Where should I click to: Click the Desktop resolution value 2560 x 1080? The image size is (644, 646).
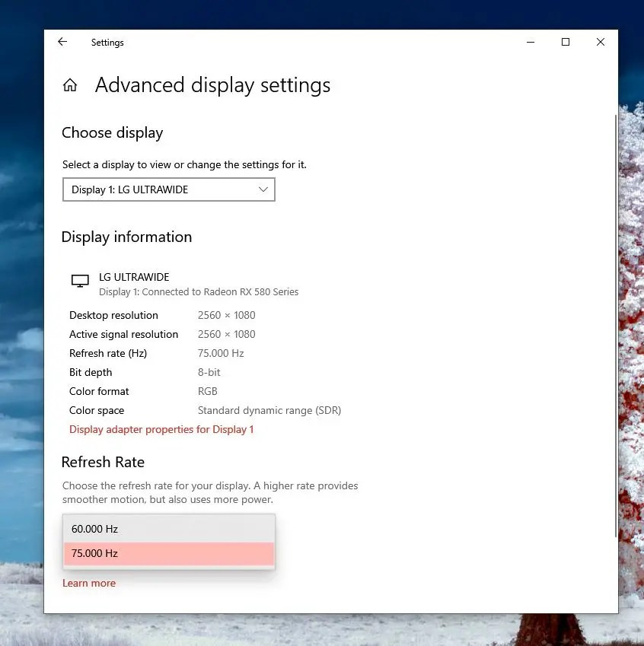click(226, 315)
